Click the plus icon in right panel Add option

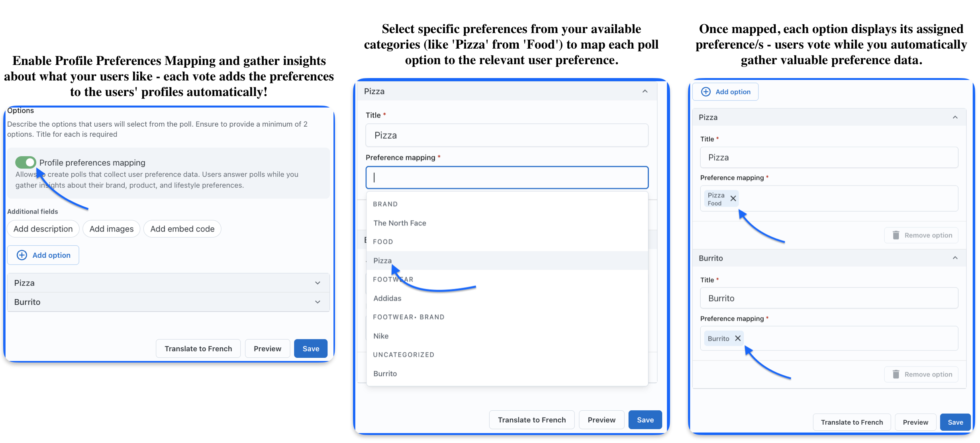tap(706, 92)
